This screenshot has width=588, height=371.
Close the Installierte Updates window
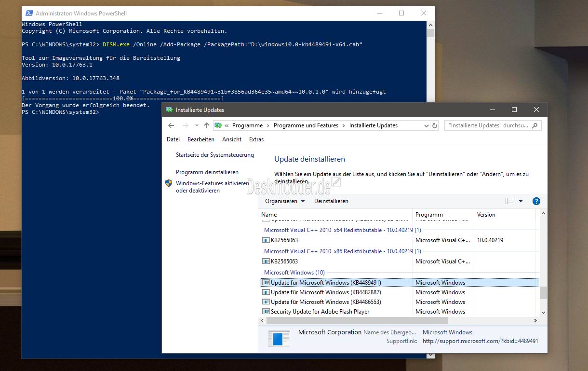point(536,110)
